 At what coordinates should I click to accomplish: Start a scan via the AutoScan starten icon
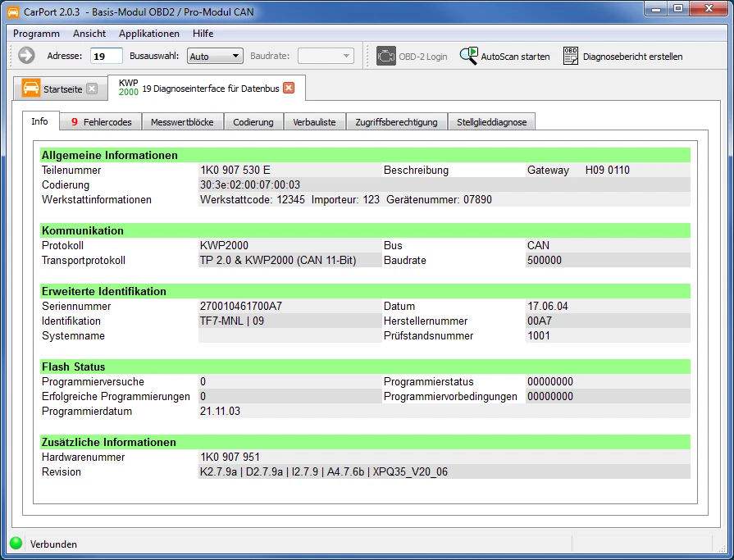(470, 56)
